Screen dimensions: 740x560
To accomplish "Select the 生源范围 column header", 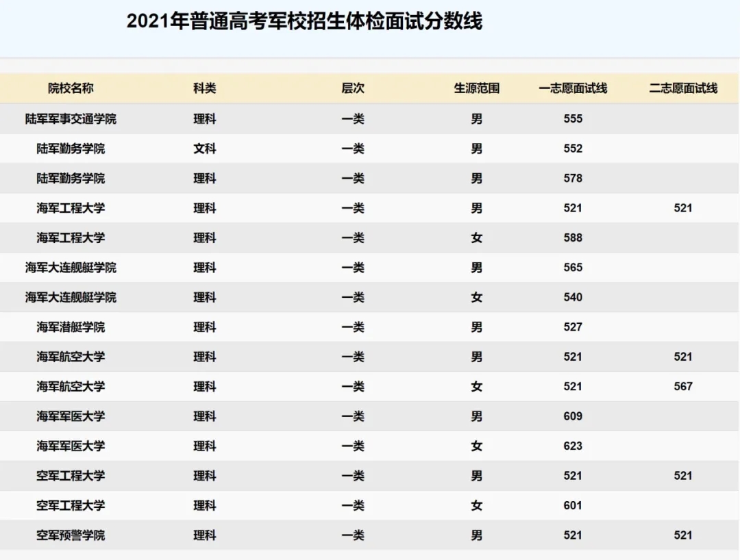I will (x=477, y=88).
